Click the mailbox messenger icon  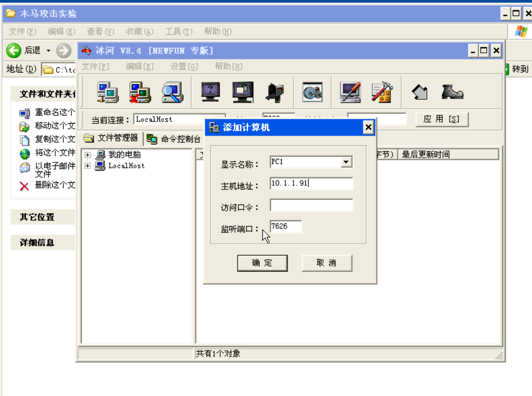pyautogui.click(x=275, y=92)
